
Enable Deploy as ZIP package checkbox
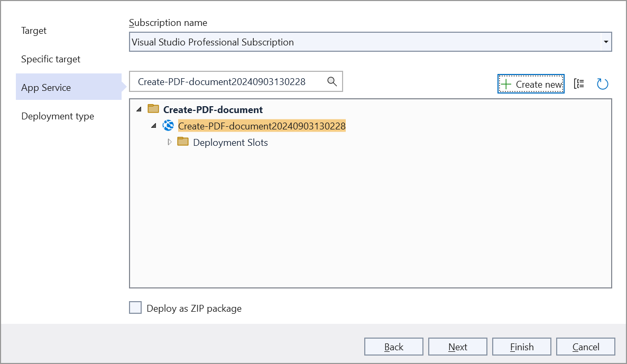click(136, 308)
